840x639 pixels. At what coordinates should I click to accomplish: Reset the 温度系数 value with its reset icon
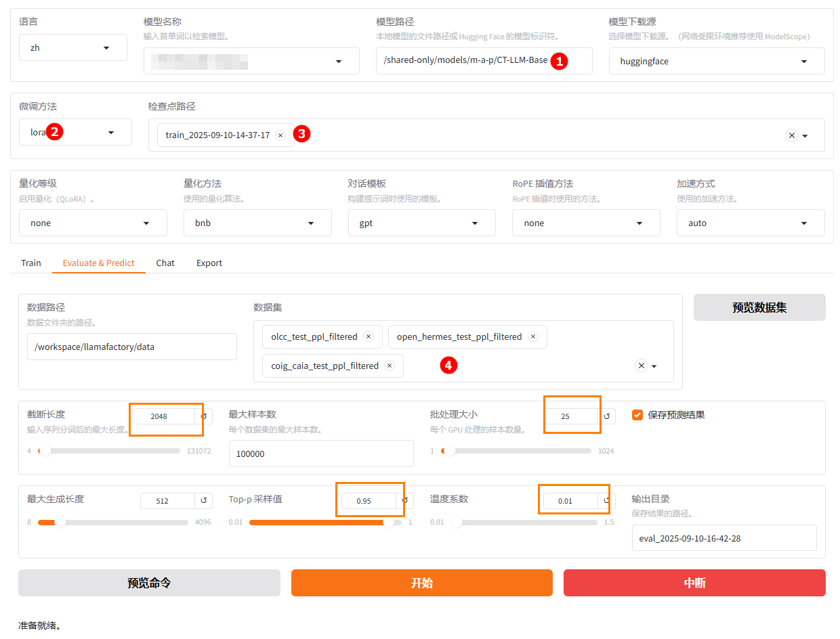point(606,501)
